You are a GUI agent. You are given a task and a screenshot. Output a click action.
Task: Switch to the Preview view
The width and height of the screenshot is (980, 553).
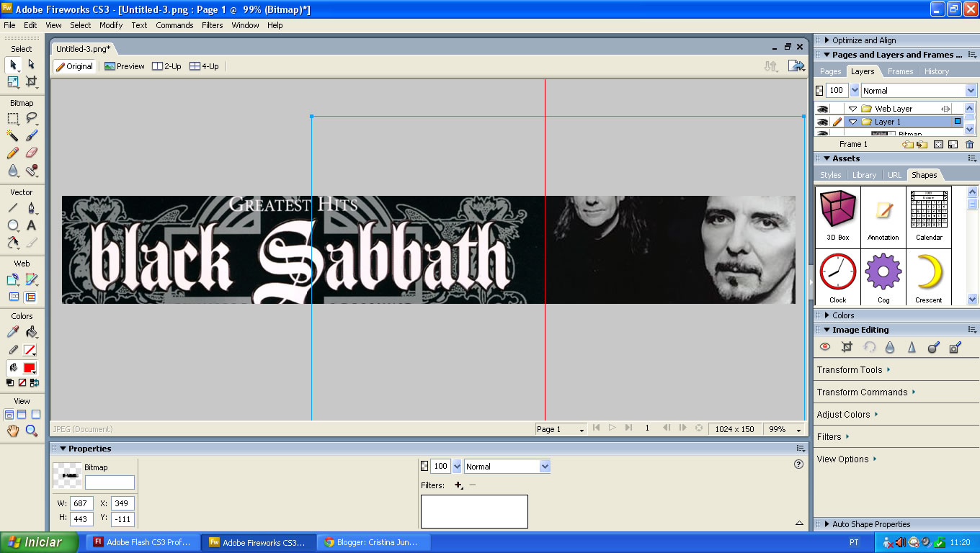125,66
